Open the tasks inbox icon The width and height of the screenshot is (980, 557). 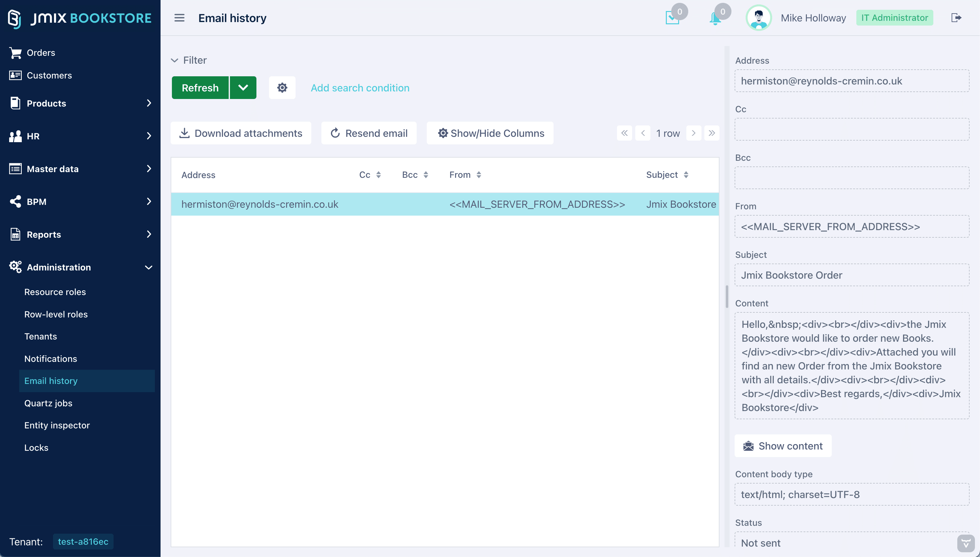(x=672, y=18)
